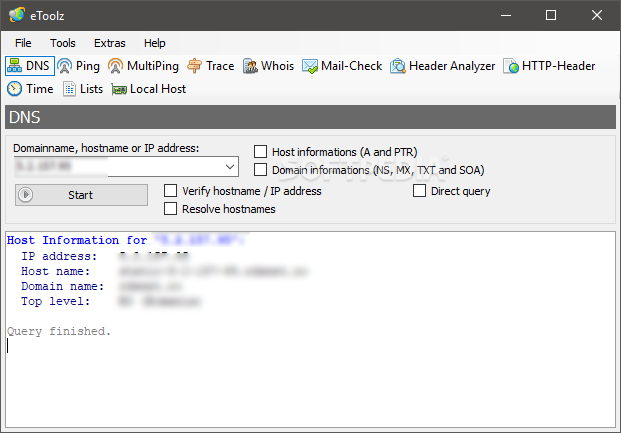Image resolution: width=621 pixels, height=433 pixels.
Task: Click the 'IP address:' result label
Action: [x=59, y=256]
